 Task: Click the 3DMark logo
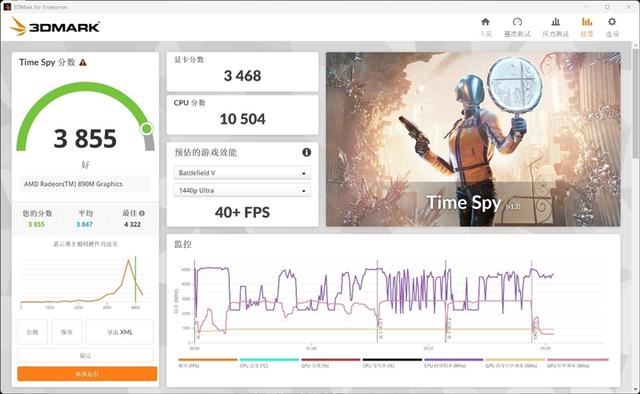pos(55,27)
